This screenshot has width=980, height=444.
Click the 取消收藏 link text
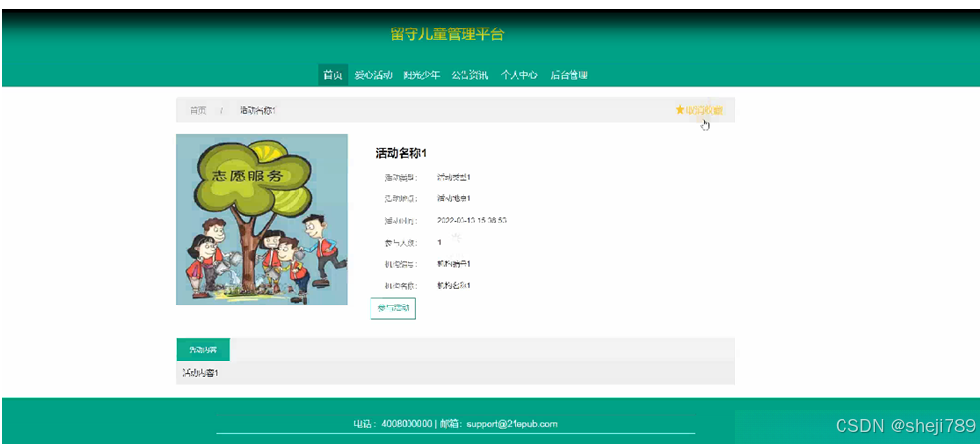pyautogui.click(x=704, y=111)
